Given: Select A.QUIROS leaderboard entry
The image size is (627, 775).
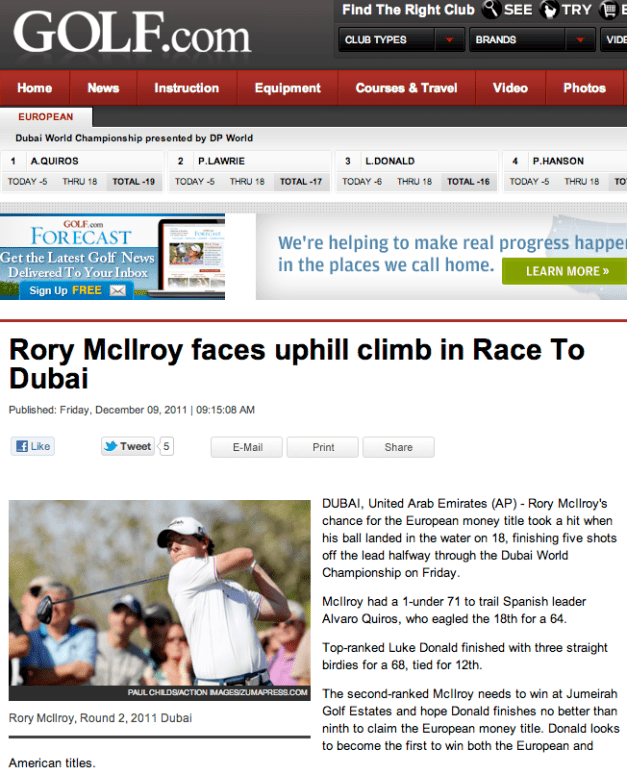Looking at the screenshot, I should [x=82, y=172].
